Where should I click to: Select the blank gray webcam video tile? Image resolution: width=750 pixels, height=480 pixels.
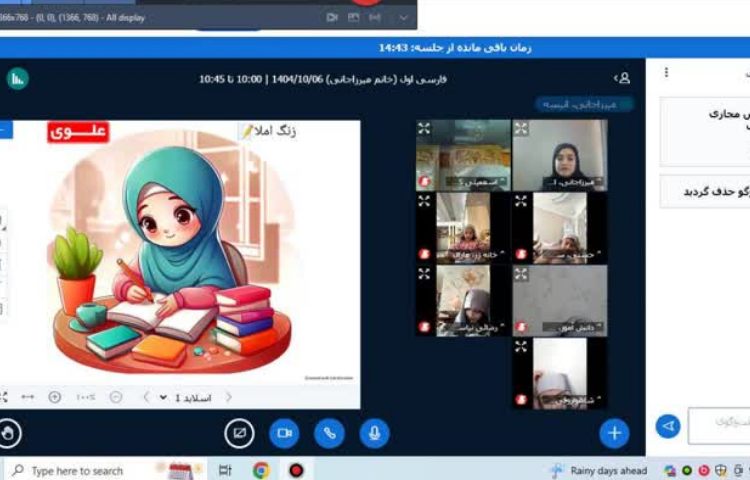pos(560,301)
